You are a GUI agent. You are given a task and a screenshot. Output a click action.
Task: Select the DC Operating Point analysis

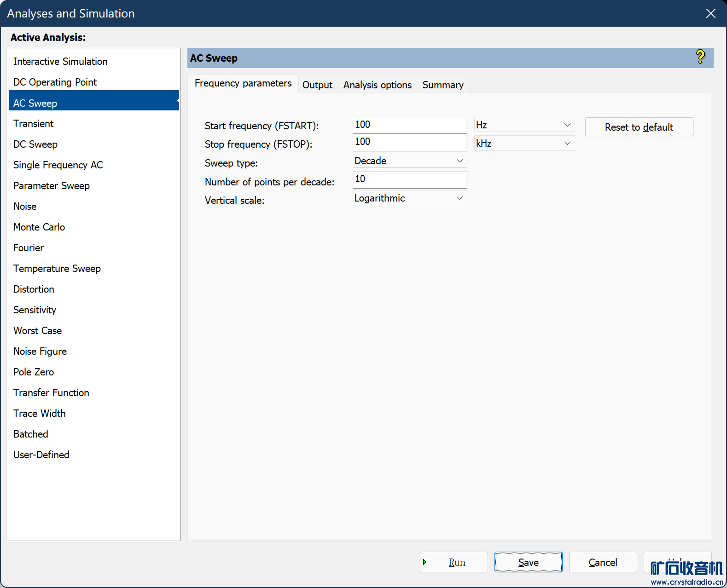pos(55,82)
